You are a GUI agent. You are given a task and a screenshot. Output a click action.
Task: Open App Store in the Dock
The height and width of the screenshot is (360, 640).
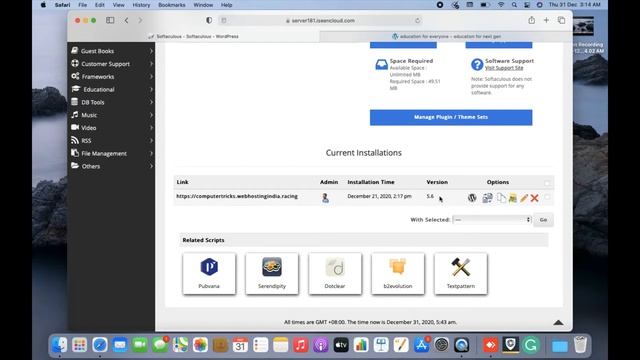(421, 345)
